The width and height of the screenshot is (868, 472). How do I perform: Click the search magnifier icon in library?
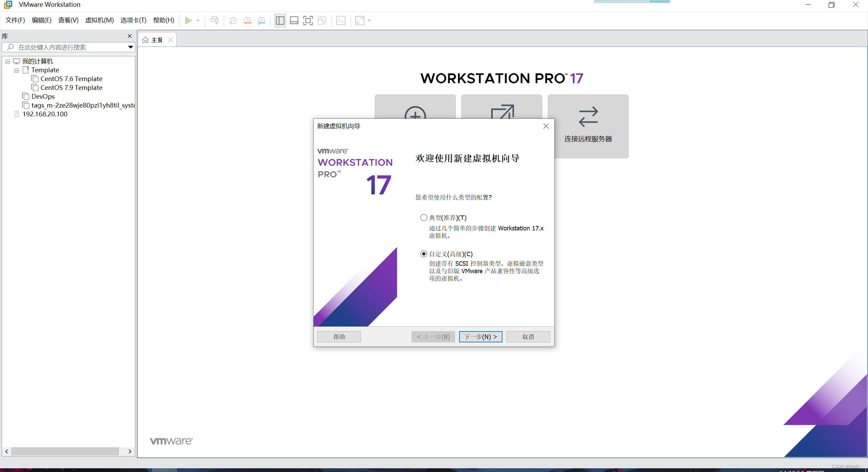point(11,47)
